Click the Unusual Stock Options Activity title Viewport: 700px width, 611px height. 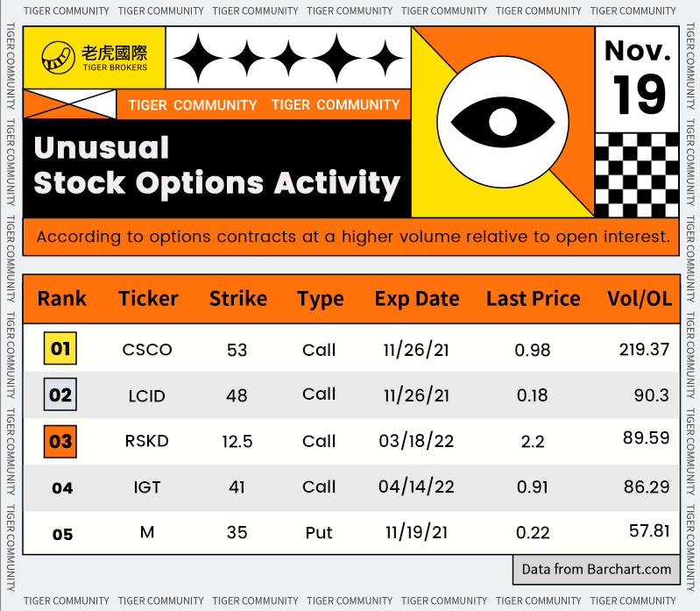pyautogui.click(x=216, y=166)
